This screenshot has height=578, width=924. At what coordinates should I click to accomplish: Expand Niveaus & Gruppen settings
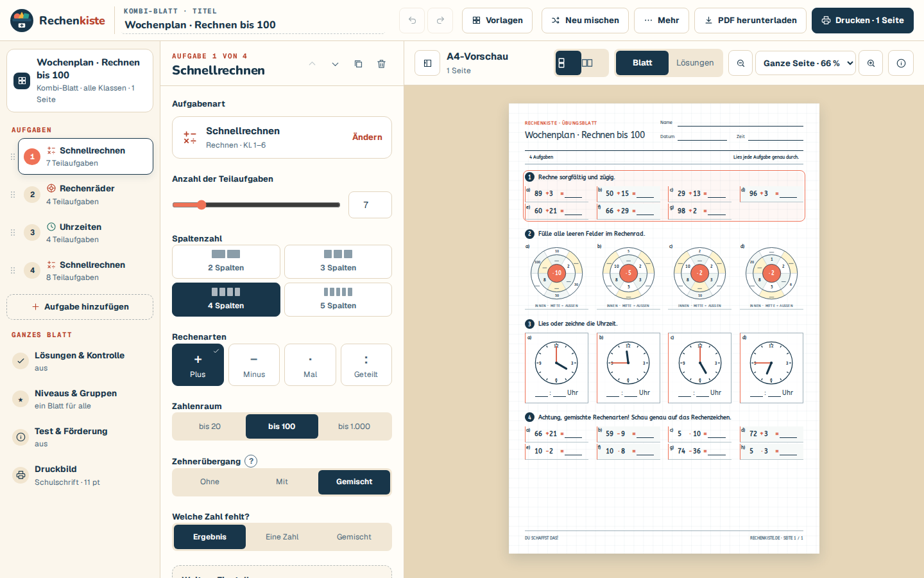coord(80,399)
